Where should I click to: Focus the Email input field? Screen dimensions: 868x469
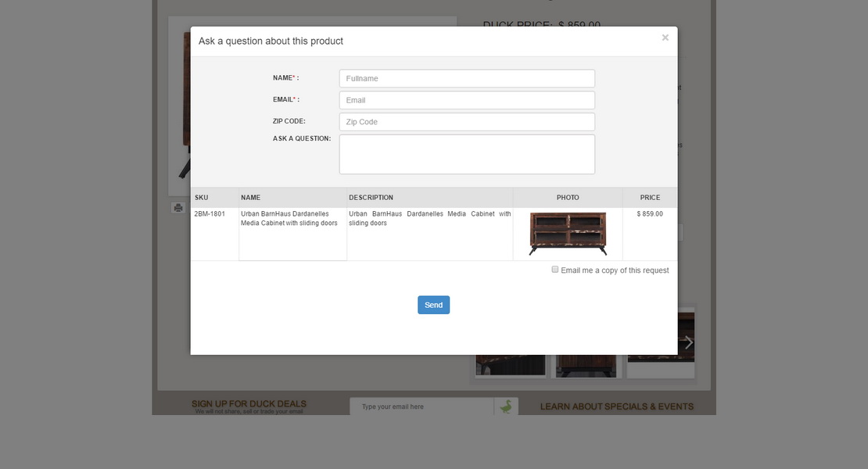467,100
